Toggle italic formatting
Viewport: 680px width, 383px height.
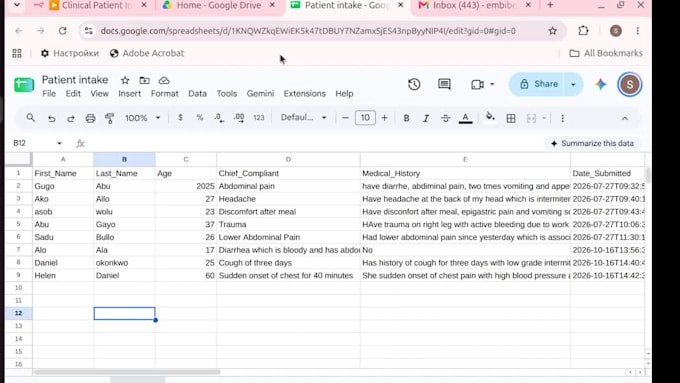(x=426, y=118)
